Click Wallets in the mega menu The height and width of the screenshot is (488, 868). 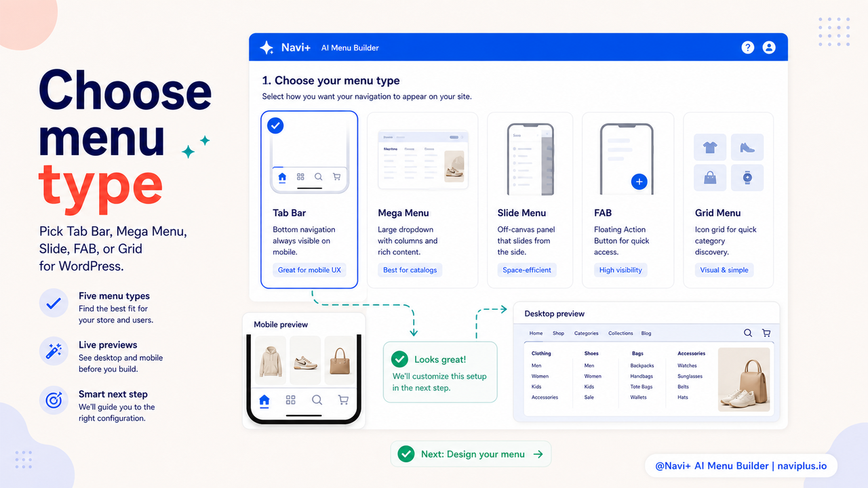pos(638,397)
